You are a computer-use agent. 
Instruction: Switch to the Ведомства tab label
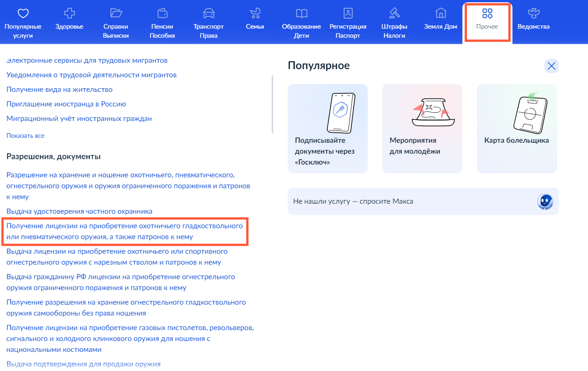[x=533, y=26]
